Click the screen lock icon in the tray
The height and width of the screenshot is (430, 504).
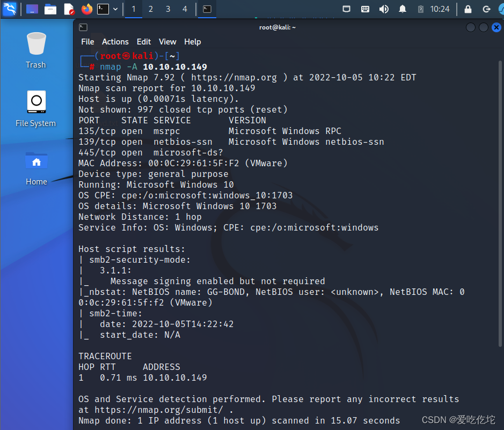pyautogui.click(x=467, y=9)
